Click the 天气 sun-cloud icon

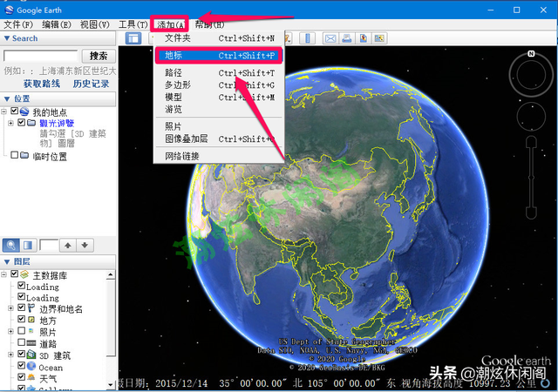pos(31,377)
